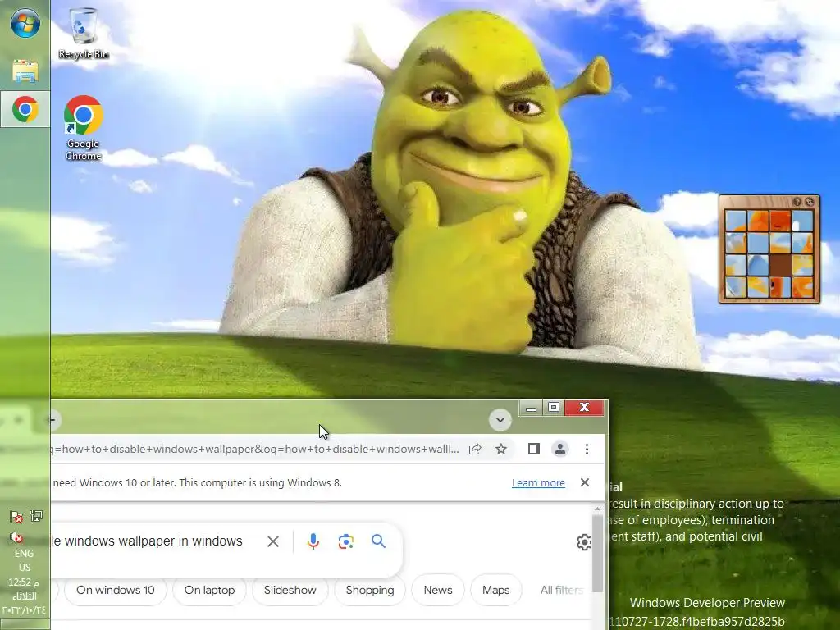Slide the blue tile left of the empty puzzle slot

pyautogui.click(x=758, y=265)
